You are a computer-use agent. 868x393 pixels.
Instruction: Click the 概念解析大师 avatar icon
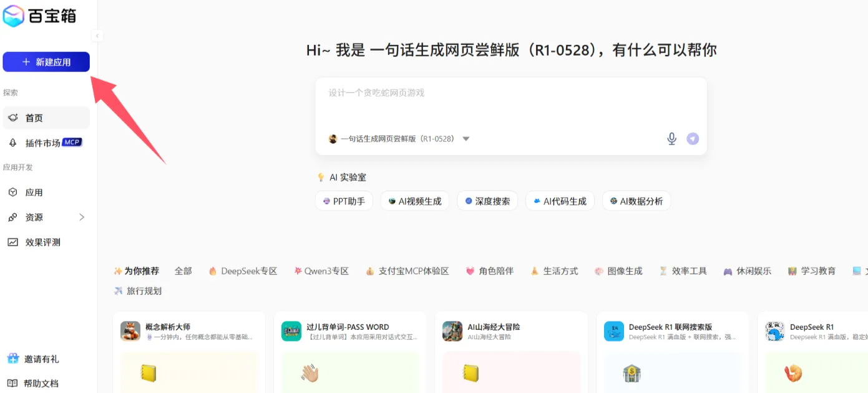(130, 331)
